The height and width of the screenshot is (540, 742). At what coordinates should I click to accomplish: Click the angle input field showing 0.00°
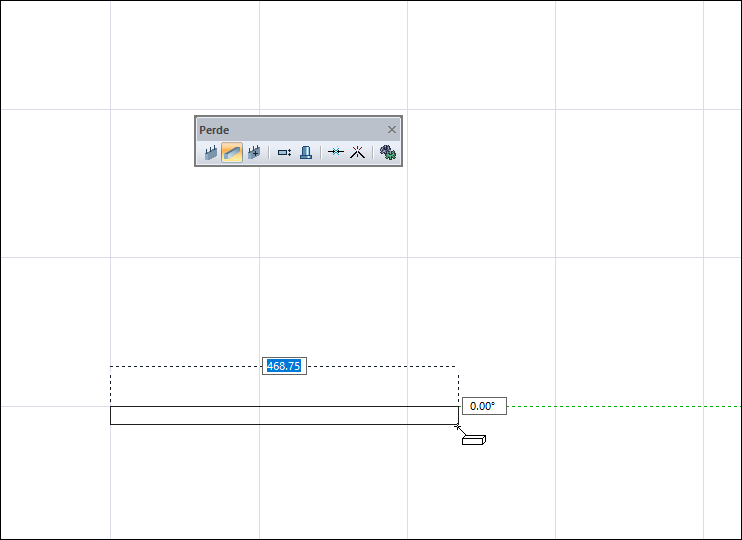(484, 406)
